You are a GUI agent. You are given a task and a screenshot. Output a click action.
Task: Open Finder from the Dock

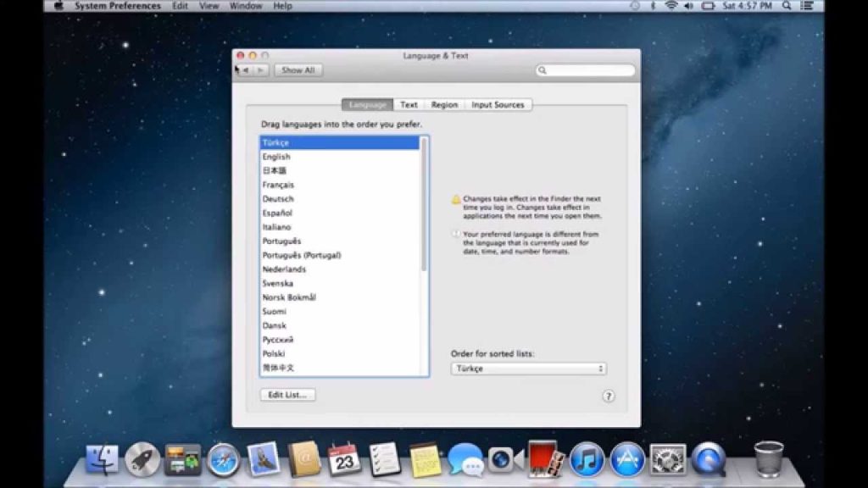102,459
